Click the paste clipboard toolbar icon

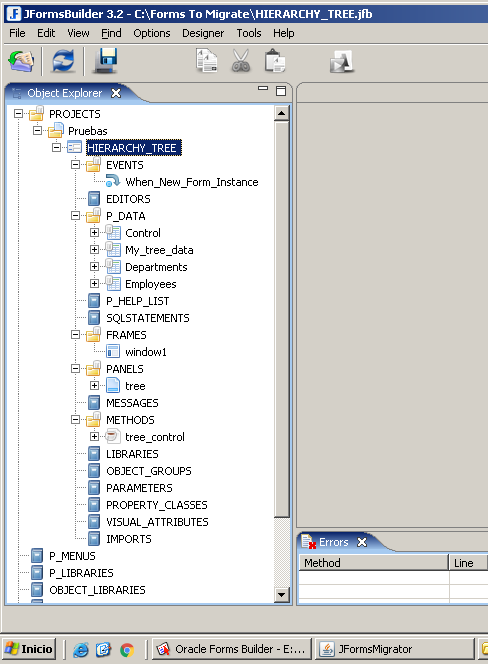pos(274,61)
